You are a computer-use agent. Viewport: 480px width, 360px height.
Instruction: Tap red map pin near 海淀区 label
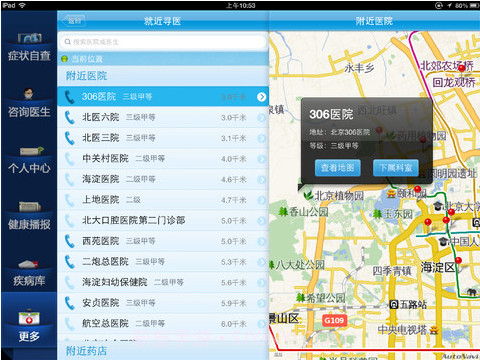tap(459, 261)
